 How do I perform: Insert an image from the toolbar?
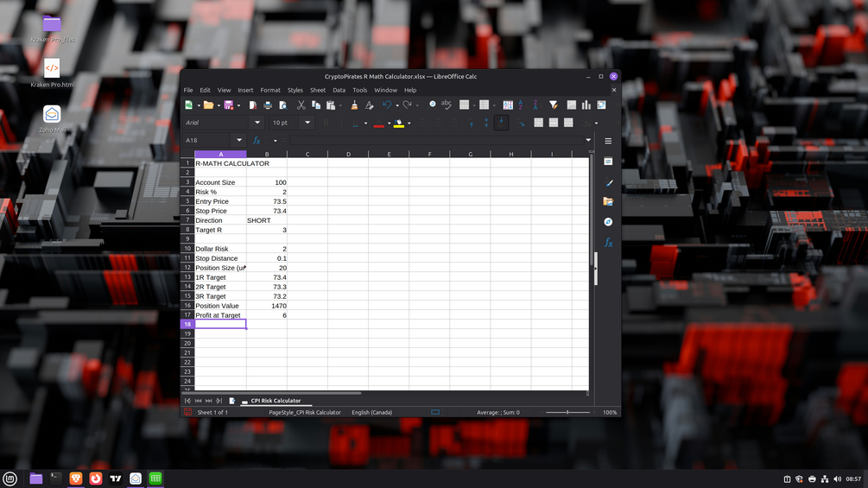pos(571,105)
